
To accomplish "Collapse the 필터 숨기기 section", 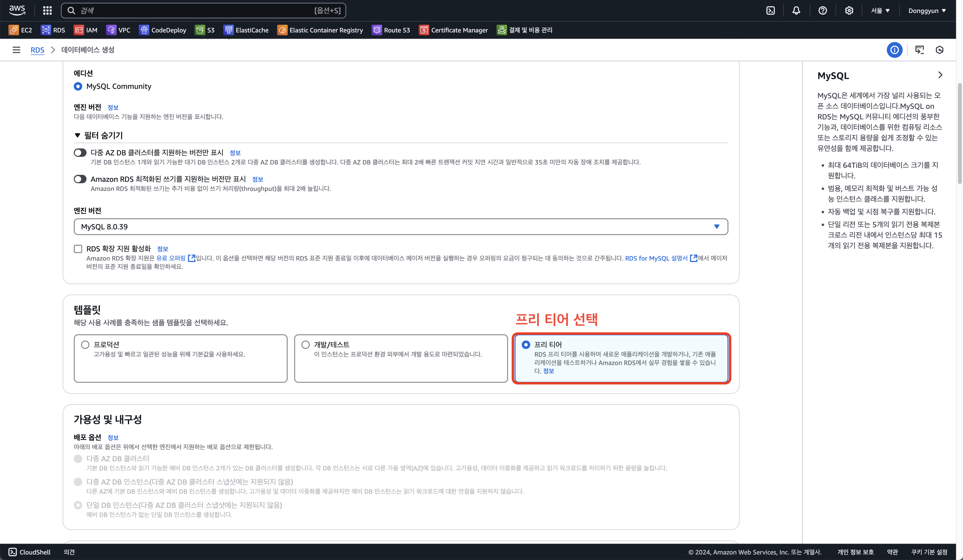I will point(98,135).
